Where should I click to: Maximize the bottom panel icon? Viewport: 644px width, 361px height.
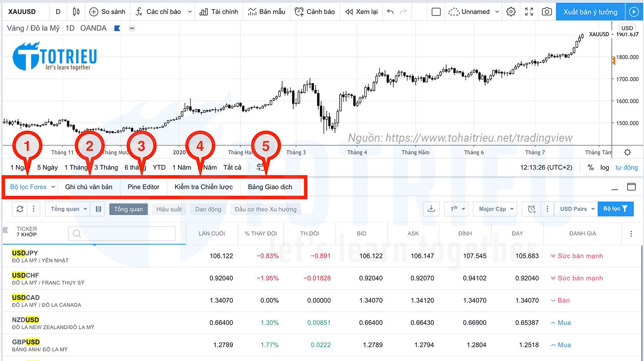click(x=631, y=187)
